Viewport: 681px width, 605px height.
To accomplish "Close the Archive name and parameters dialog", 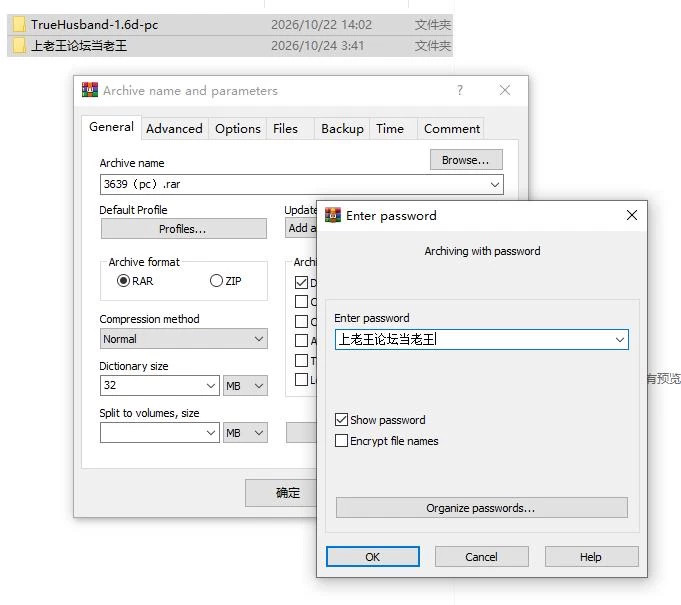I will 505,90.
